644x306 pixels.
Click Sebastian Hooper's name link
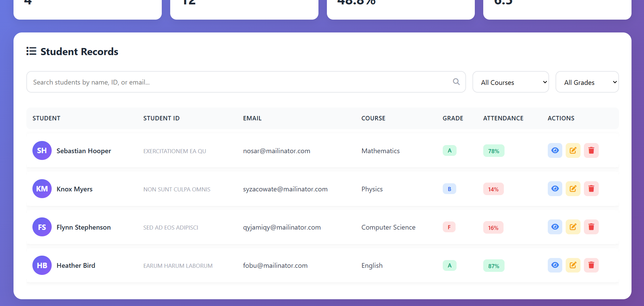click(83, 151)
